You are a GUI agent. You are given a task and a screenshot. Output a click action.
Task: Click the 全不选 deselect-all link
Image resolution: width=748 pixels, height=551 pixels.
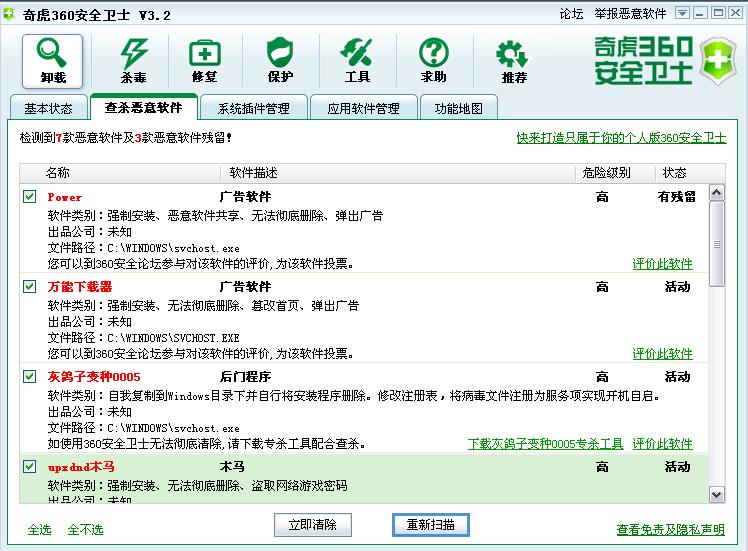[85, 529]
